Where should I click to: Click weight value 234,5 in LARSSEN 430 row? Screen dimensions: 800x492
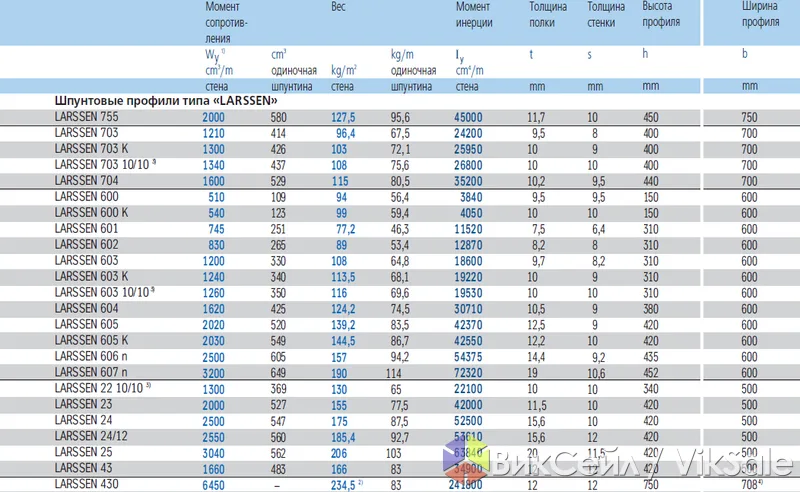point(343,485)
